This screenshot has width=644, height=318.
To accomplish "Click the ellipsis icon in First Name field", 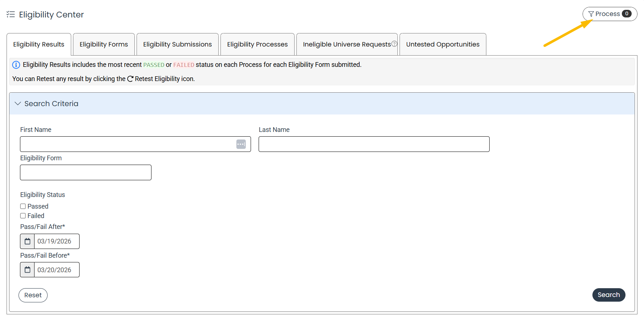I will (x=241, y=144).
